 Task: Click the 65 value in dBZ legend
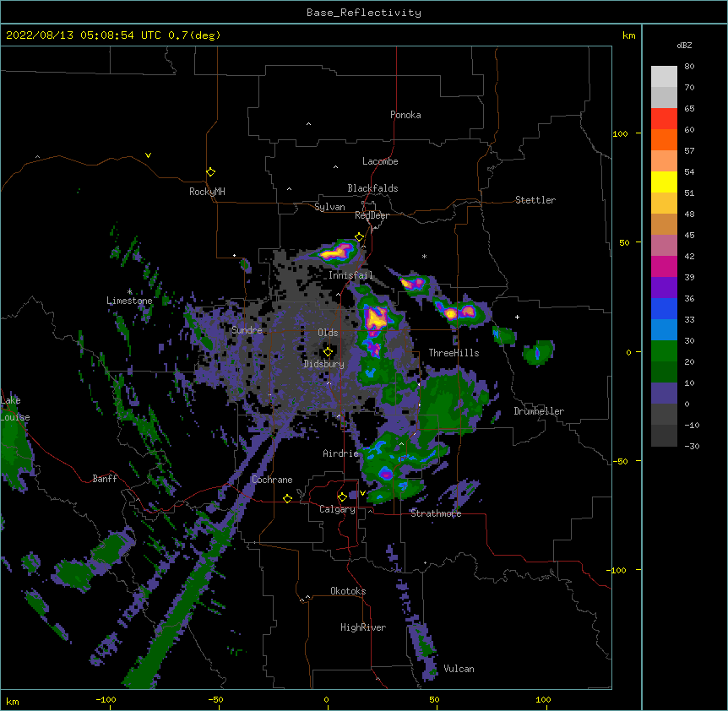click(689, 108)
